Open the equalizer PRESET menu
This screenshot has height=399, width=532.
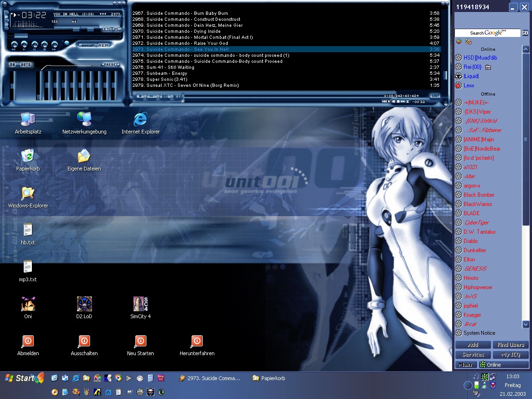[x=110, y=65]
